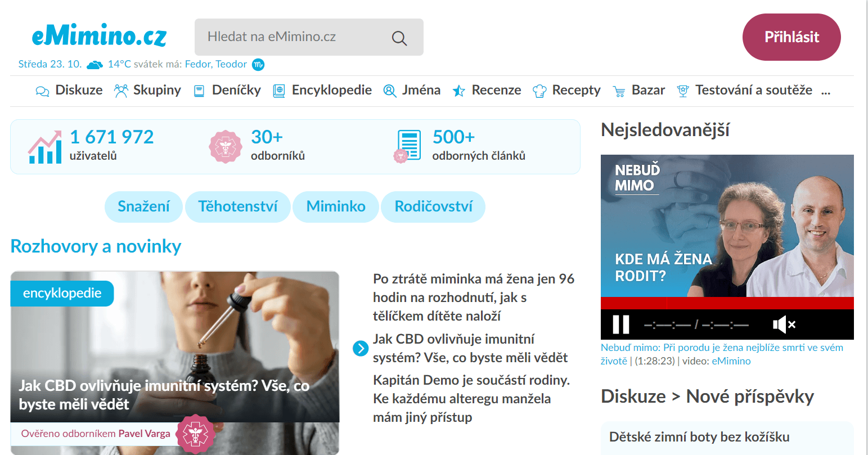Open the Nebuď mimo video caption link
The height and width of the screenshot is (455, 868).
pyautogui.click(x=722, y=354)
